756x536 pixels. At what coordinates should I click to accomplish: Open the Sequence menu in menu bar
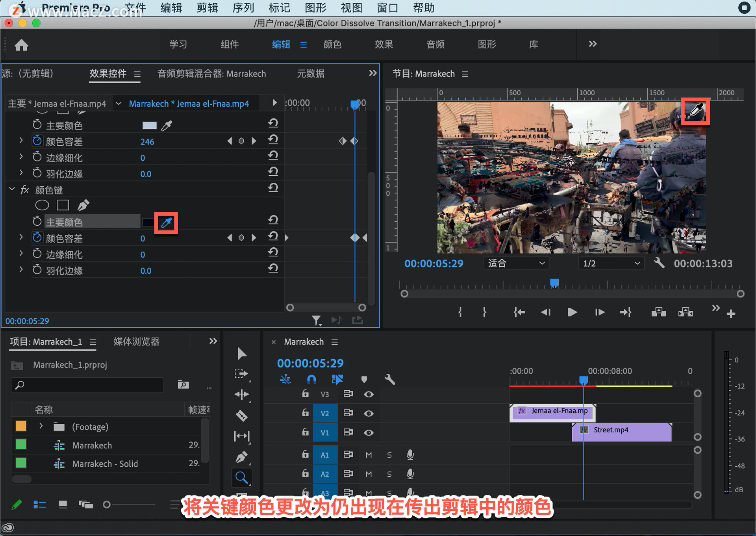click(x=243, y=8)
